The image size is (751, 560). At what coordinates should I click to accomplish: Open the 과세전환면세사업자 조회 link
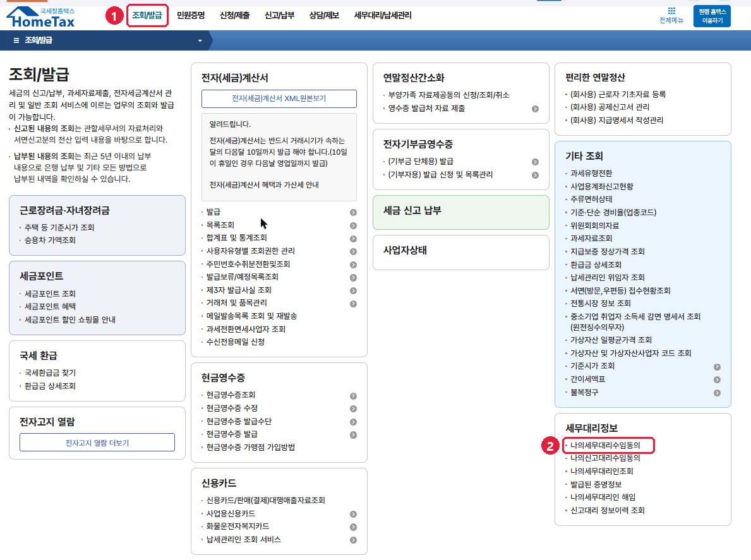246,330
